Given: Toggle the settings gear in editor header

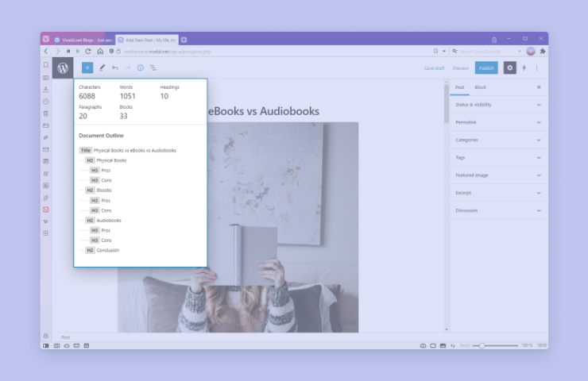Looking at the screenshot, I should pos(509,67).
